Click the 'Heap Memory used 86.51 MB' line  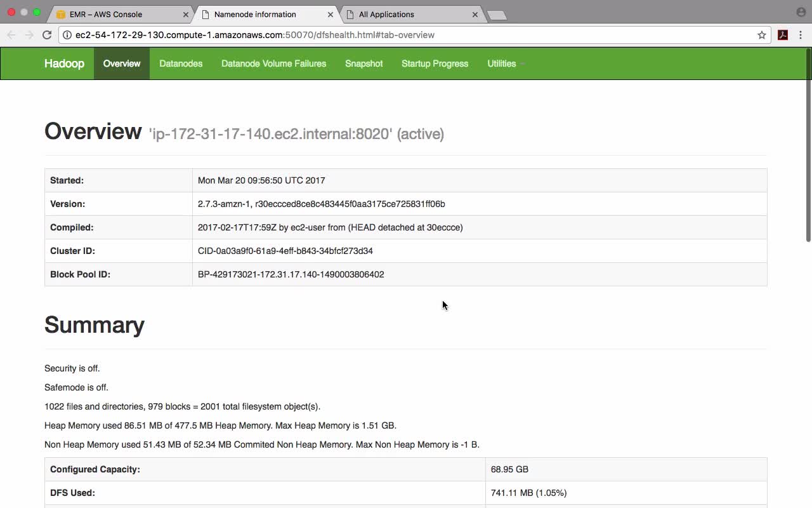pyautogui.click(x=221, y=425)
